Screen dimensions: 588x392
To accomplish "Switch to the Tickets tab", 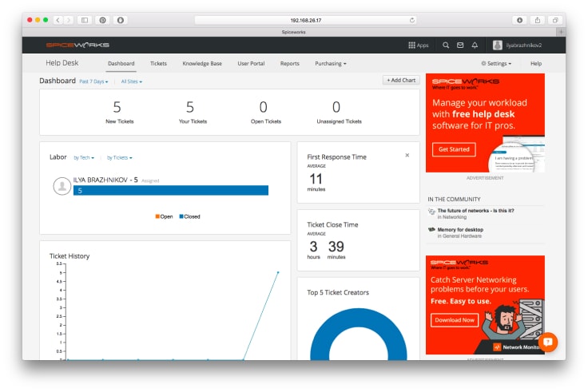I will click(x=158, y=63).
